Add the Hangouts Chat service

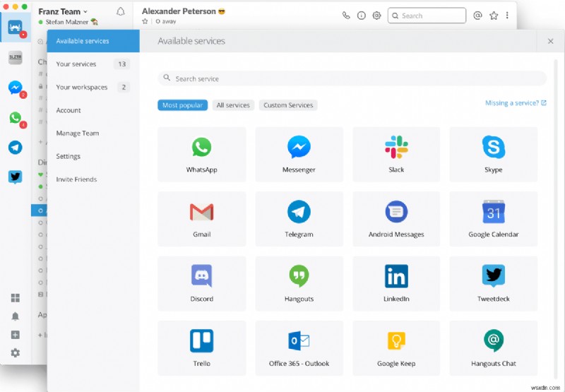pyautogui.click(x=493, y=348)
